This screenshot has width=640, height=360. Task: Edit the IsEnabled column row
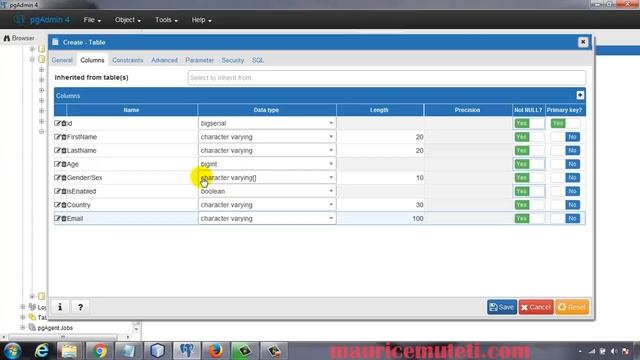pyautogui.click(x=57, y=191)
